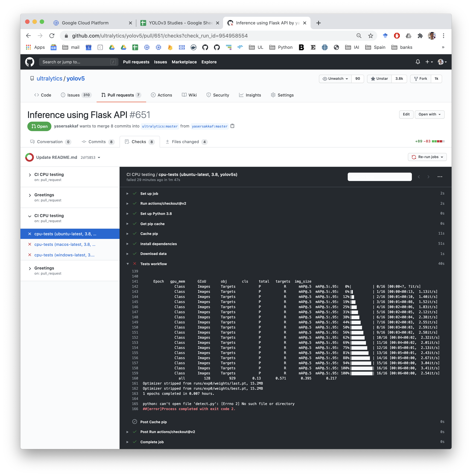Click the commit status circle next to Update README.md
This screenshot has width=472, height=476.
[x=29, y=157]
